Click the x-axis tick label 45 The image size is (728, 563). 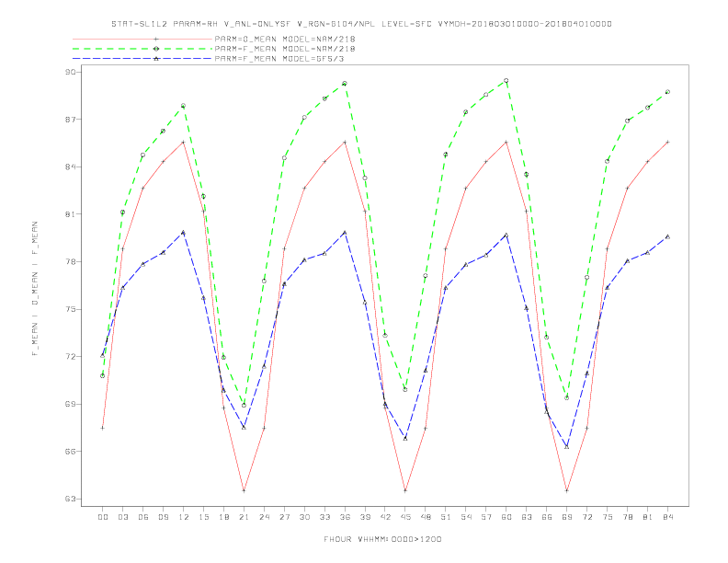coord(405,517)
